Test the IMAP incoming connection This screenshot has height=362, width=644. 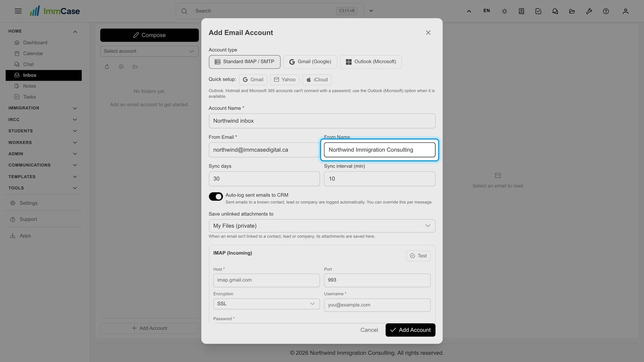coord(418,256)
